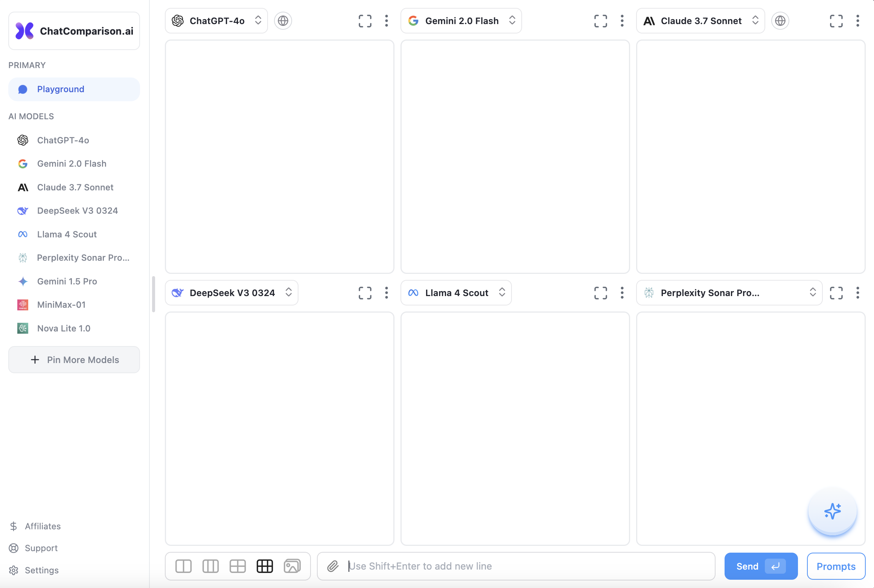Expand the Llama 4 Scout panel to fullscreen
Image resolution: width=874 pixels, height=588 pixels.
[601, 293]
